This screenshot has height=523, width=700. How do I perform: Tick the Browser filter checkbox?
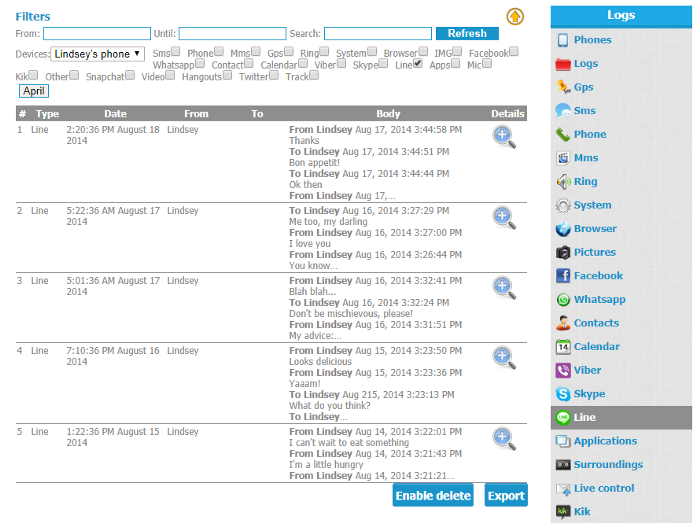(423, 51)
